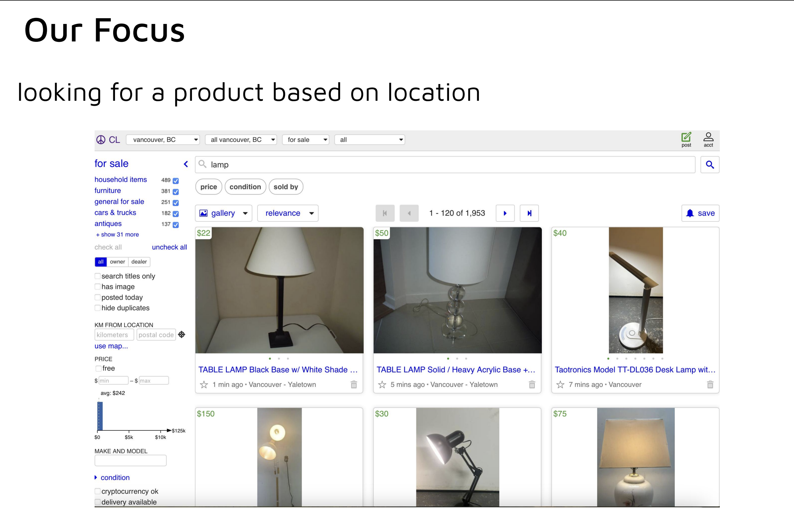Click the post listing pencil icon
This screenshot has width=794, height=532.
686,137
